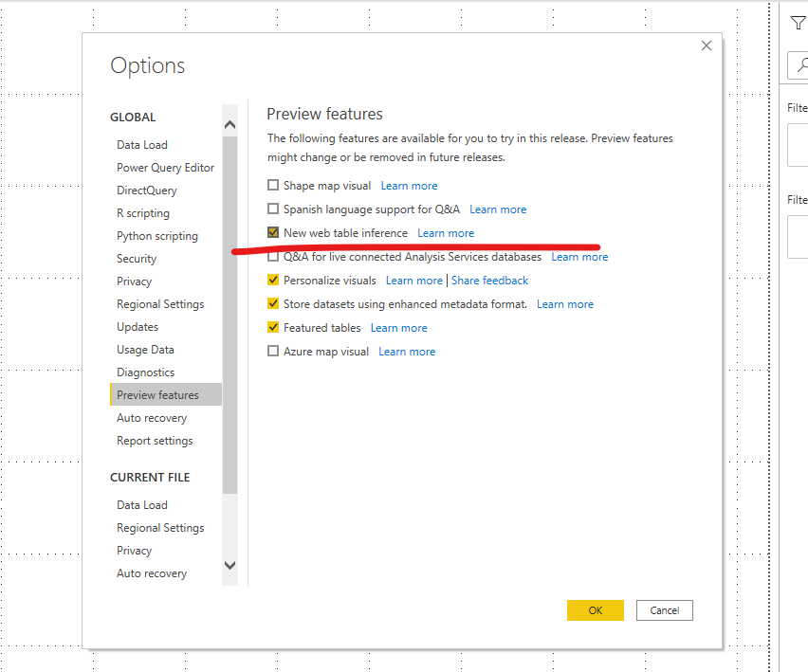Select Global Privacy category

(x=134, y=281)
